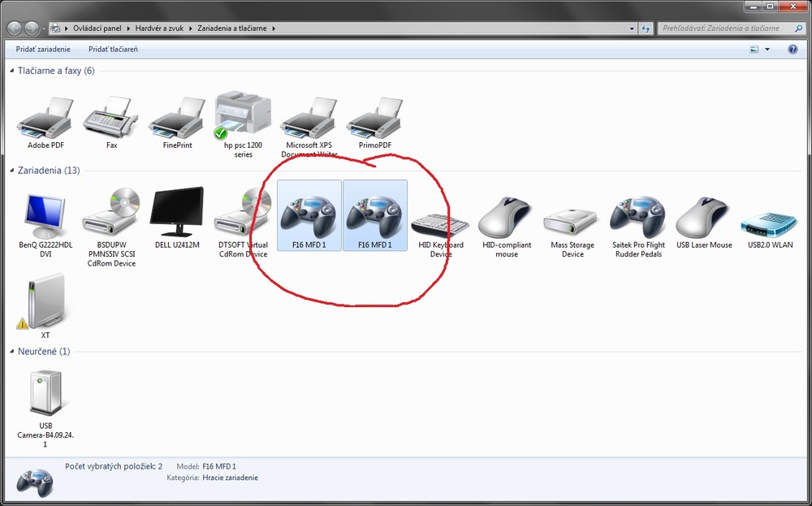Click the F16 MFD 1 model value
The width and height of the screenshot is (812, 506).
click(x=219, y=466)
